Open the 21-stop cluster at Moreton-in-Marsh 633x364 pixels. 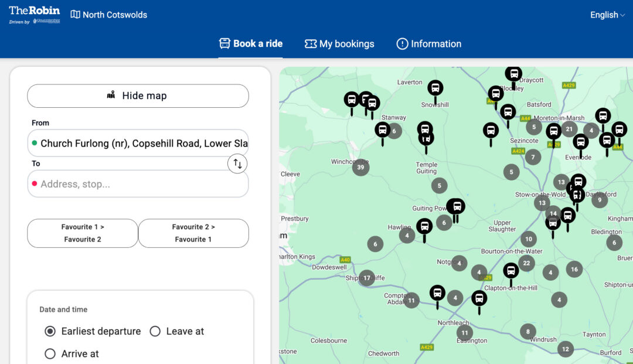[x=569, y=129]
